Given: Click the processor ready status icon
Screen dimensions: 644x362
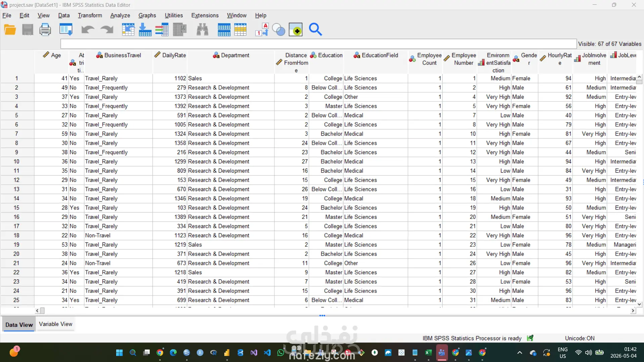Looking at the screenshot, I should pyautogui.click(x=530, y=338).
